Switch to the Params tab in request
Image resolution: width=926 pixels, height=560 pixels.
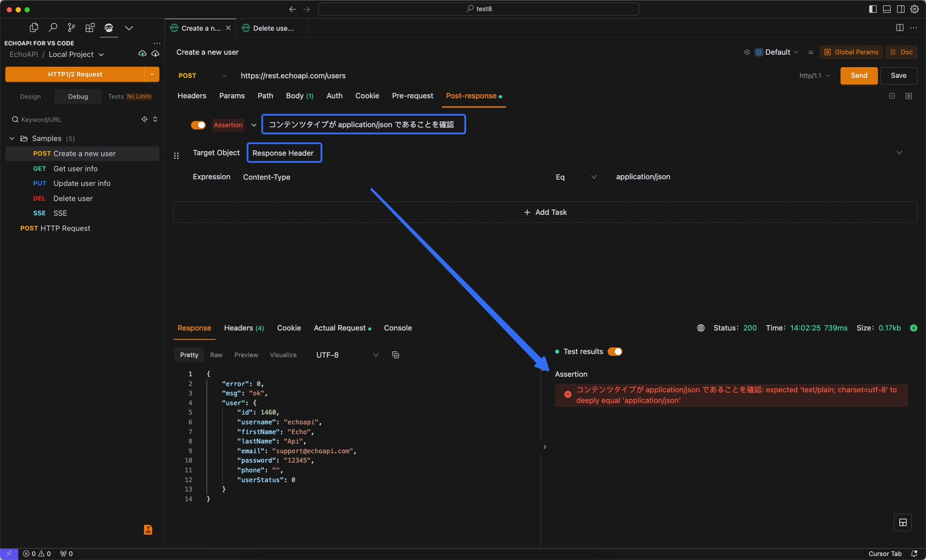click(231, 96)
